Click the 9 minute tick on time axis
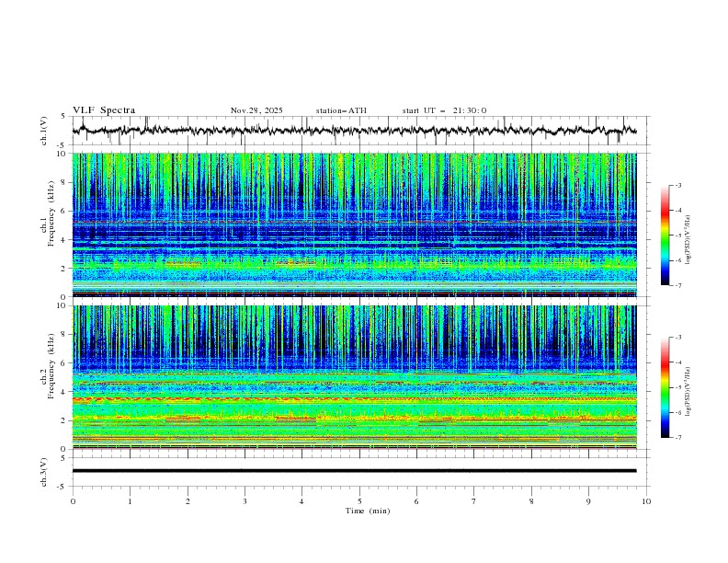This screenshot has height=563, width=728. [589, 500]
